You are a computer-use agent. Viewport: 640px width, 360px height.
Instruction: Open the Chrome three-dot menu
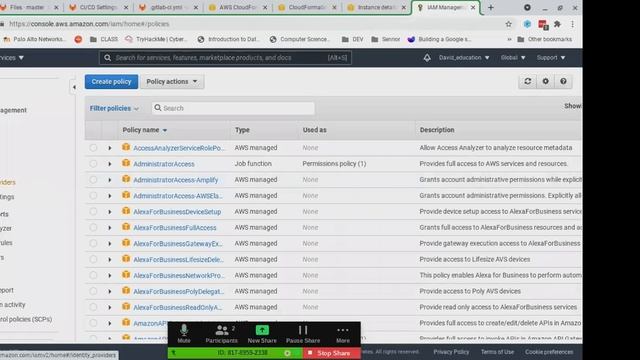click(x=572, y=24)
